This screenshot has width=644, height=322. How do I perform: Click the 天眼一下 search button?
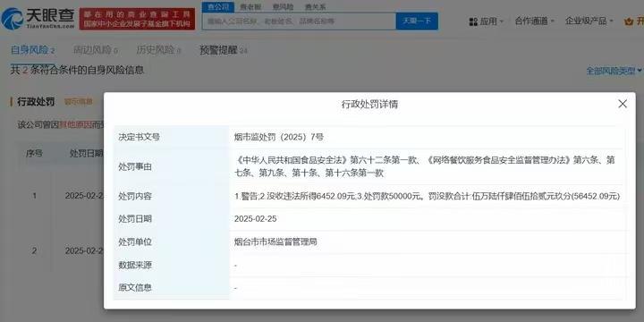pos(417,21)
